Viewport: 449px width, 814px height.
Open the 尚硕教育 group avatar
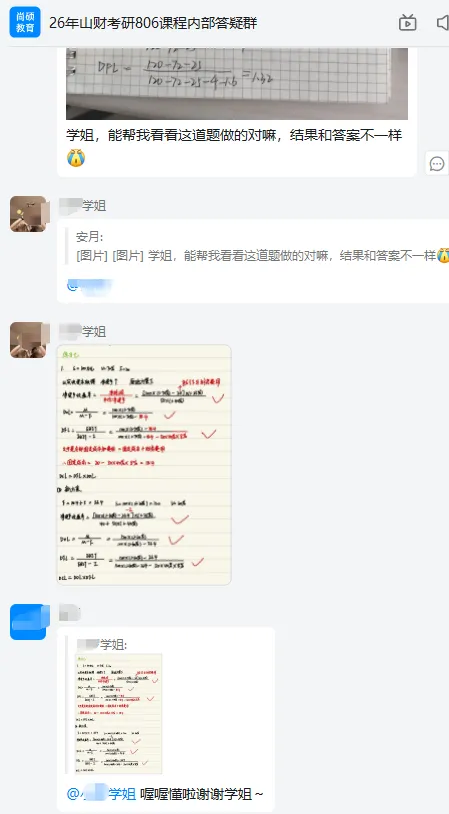(x=25, y=23)
